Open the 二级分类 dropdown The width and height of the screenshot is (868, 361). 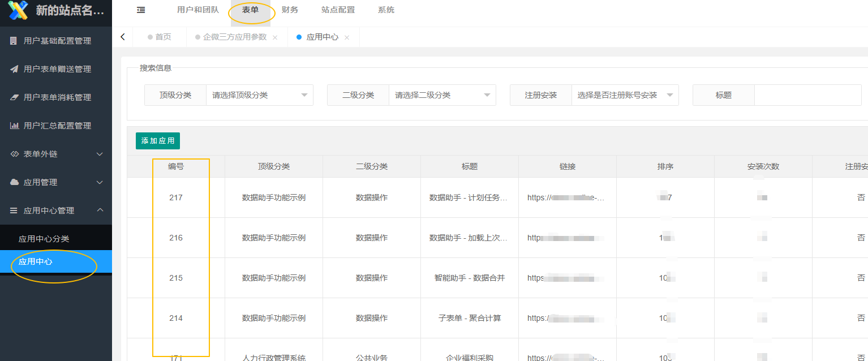point(442,95)
